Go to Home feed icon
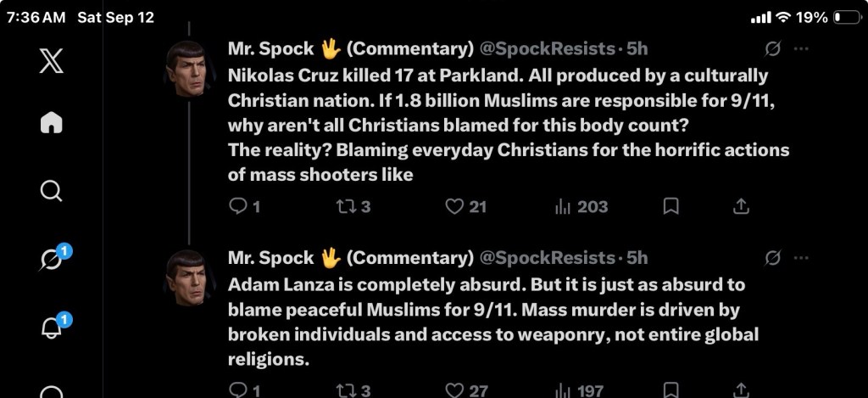This screenshot has height=398, width=868. [51, 122]
